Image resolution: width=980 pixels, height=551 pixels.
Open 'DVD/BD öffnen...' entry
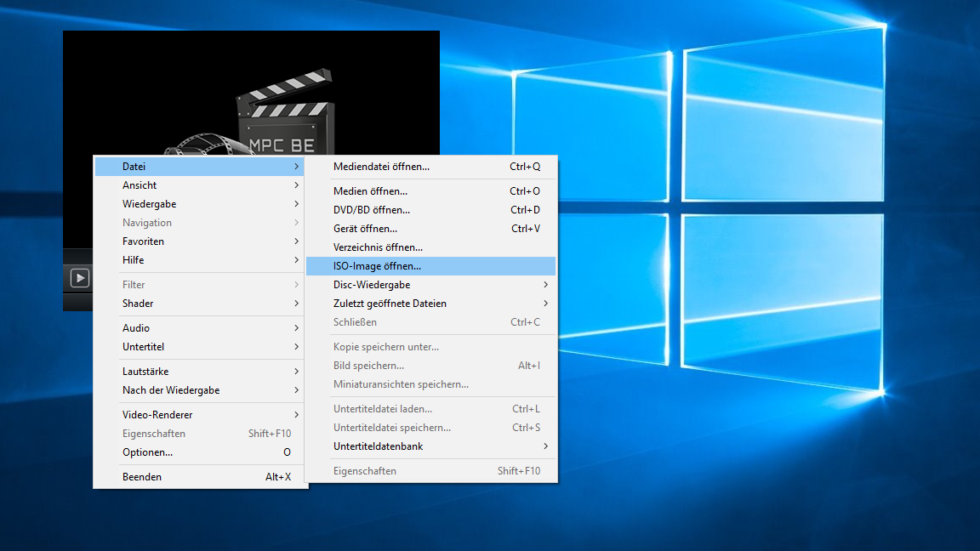click(371, 210)
